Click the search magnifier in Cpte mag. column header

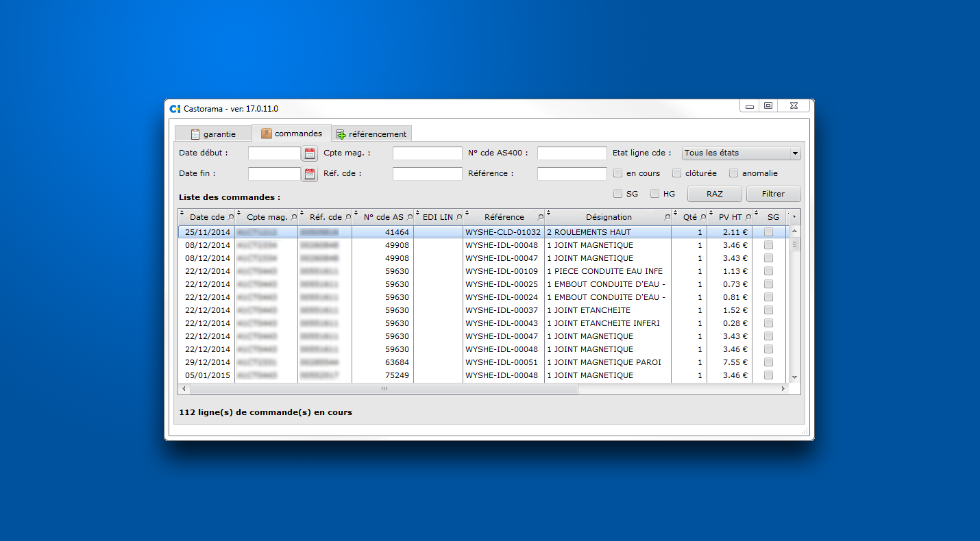click(293, 217)
